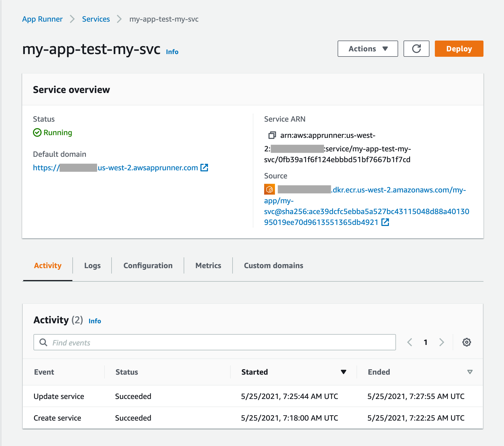This screenshot has width=504, height=446.
Task: Click external link icon after source digest
Action: coord(385,222)
